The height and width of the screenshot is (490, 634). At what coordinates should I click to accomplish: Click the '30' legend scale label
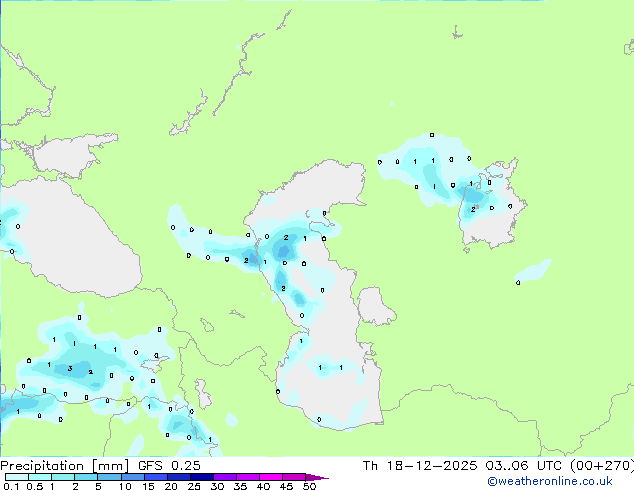click(x=217, y=486)
